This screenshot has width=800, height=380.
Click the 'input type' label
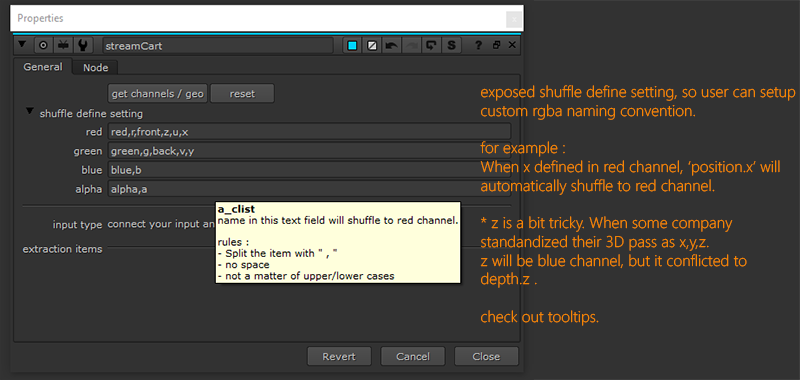(x=78, y=224)
